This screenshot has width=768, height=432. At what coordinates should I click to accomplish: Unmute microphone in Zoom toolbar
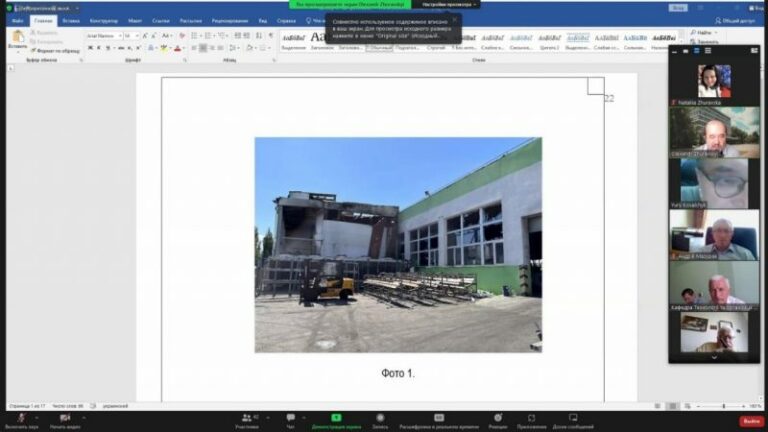pyautogui.click(x=22, y=419)
